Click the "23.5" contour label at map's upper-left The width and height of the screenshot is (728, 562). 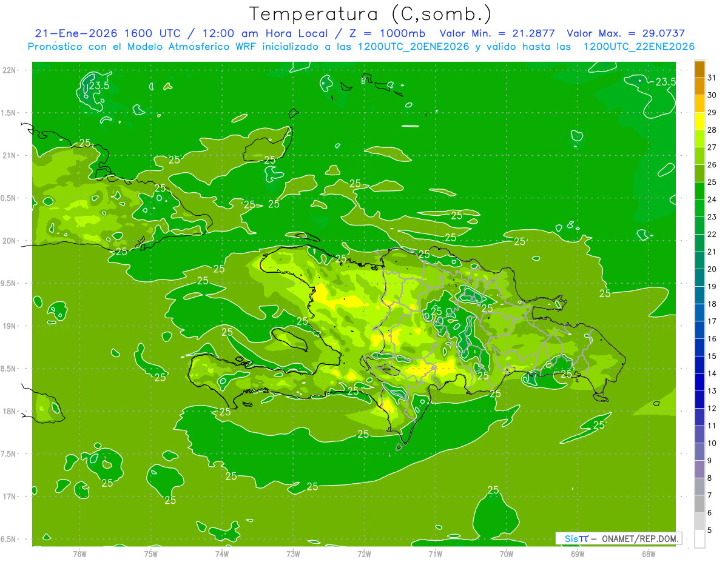(98, 86)
